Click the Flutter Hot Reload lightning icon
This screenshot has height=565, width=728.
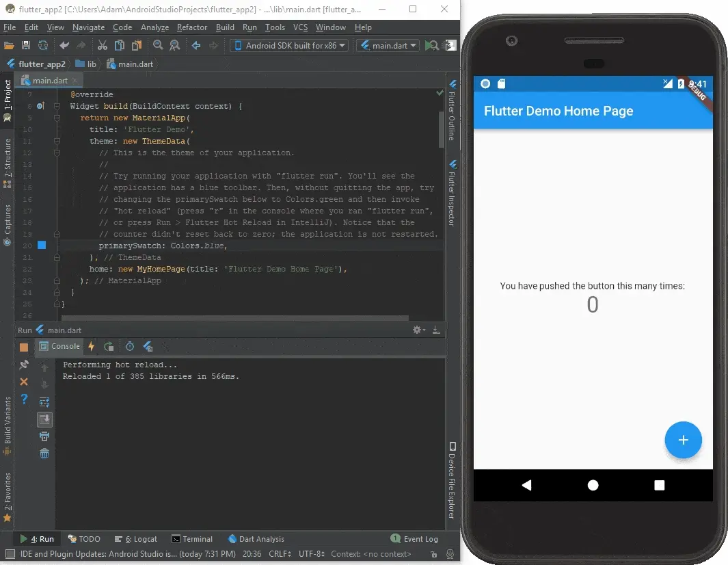click(x=91, y=347)
